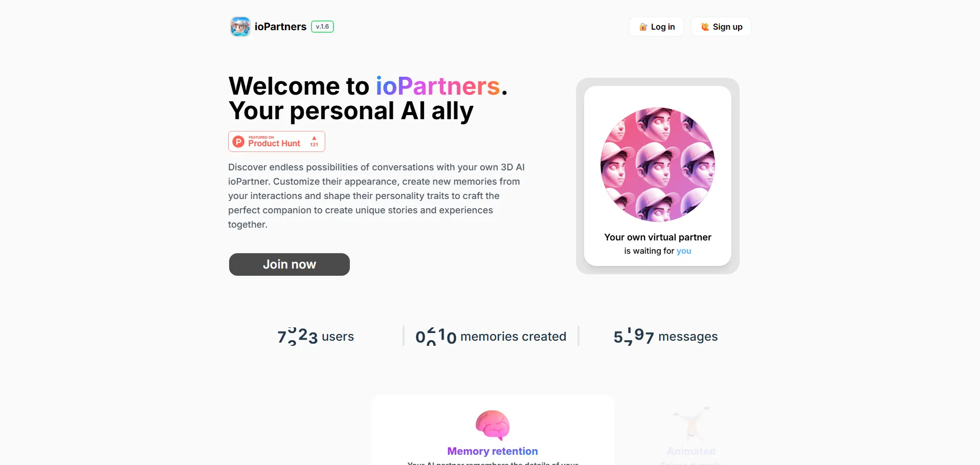Click the Product Hunt P logo icon
This screenshot has height=465, width=980.
tap(238, 142)
